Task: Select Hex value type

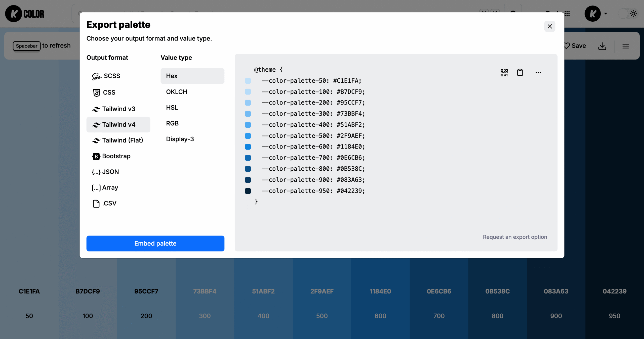Action: click(192, 76)
